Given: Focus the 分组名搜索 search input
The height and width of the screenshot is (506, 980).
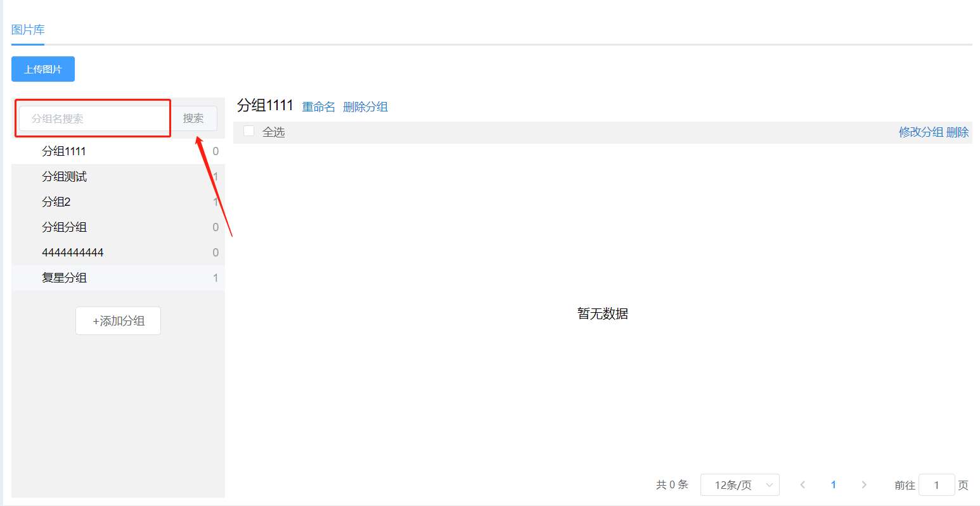Looking at the screenshot, I should point(94,118).
